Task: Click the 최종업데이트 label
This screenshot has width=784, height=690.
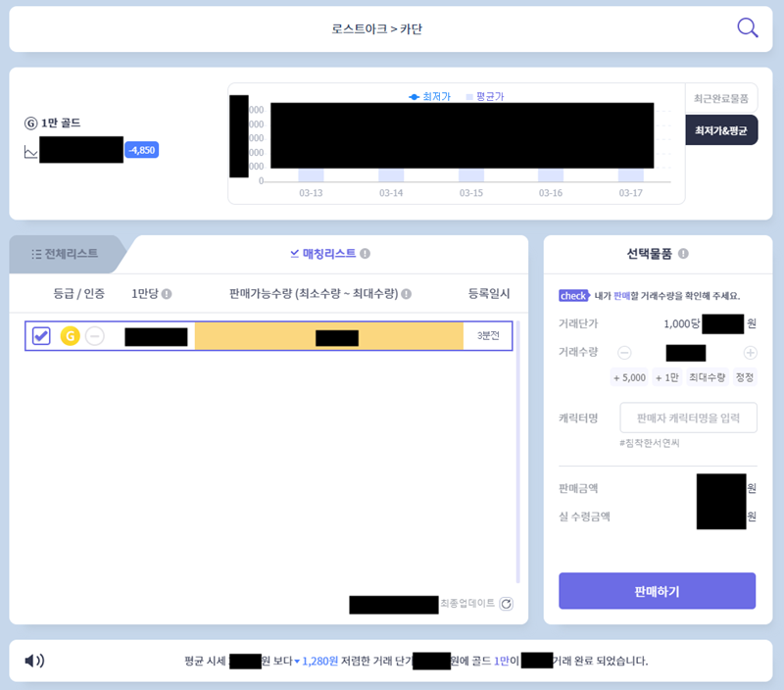Action: [x=467, y=604]
